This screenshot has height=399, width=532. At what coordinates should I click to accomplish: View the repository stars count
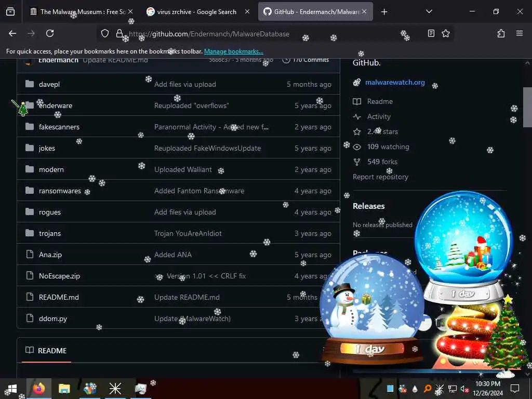click(x=382, y=131)
